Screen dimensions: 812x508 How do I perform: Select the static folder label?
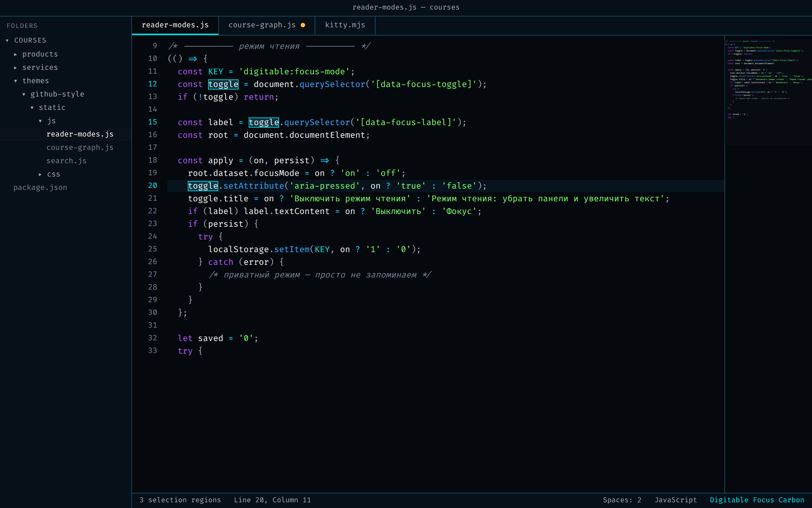[x=52, y=108]
